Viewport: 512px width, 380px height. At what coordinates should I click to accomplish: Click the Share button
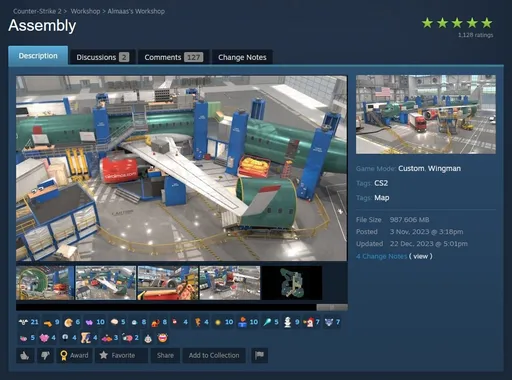165,355
